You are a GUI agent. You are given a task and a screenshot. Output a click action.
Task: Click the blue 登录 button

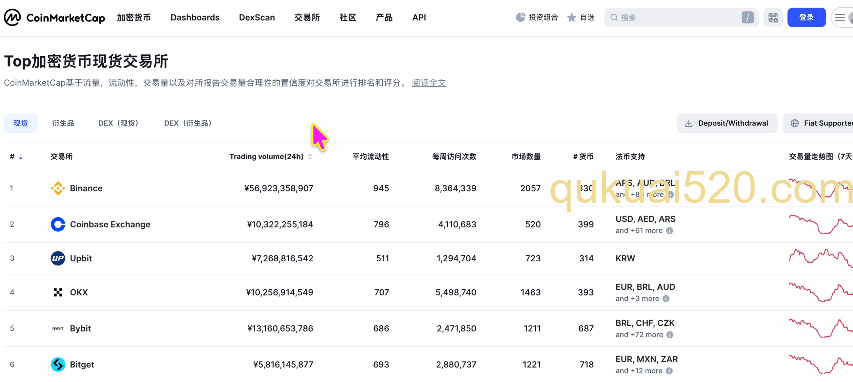pyautogui.click(x=806, y=17)
